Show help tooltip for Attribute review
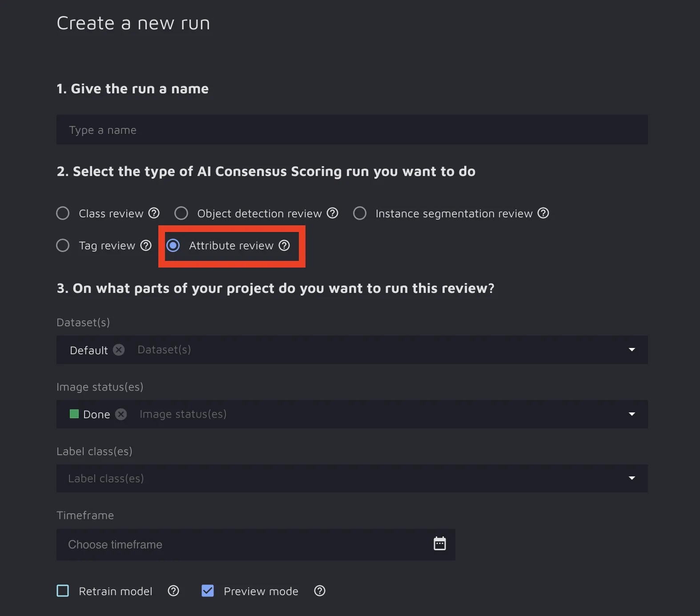 click(284, 245)
